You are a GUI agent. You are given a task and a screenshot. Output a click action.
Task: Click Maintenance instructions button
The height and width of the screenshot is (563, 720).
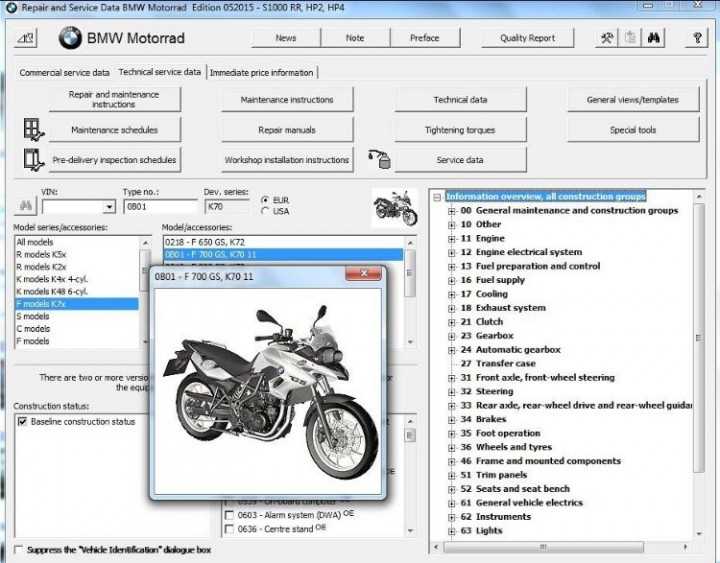point(287,99)
